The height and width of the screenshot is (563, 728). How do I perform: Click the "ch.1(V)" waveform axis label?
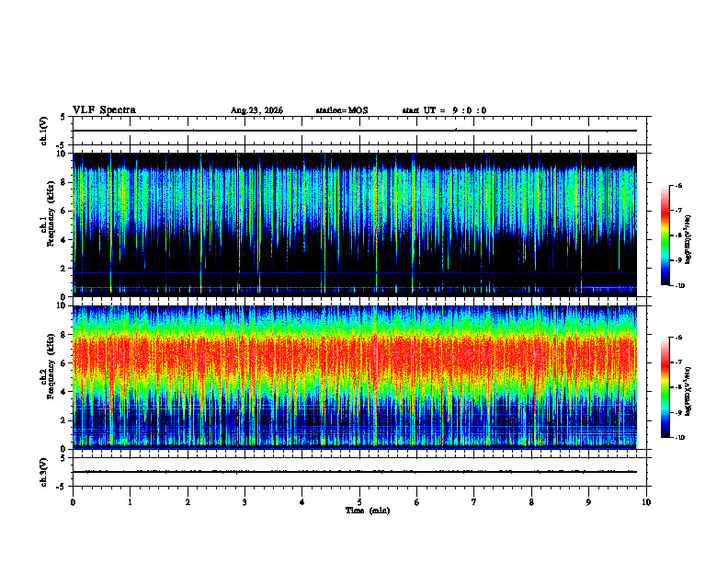point(44,131)
